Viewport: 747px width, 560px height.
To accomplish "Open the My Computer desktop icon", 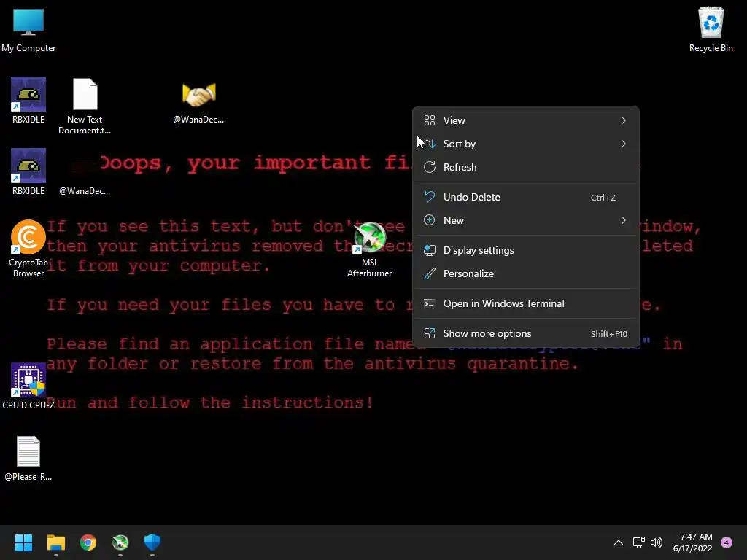I will click(x=28, y=30).
